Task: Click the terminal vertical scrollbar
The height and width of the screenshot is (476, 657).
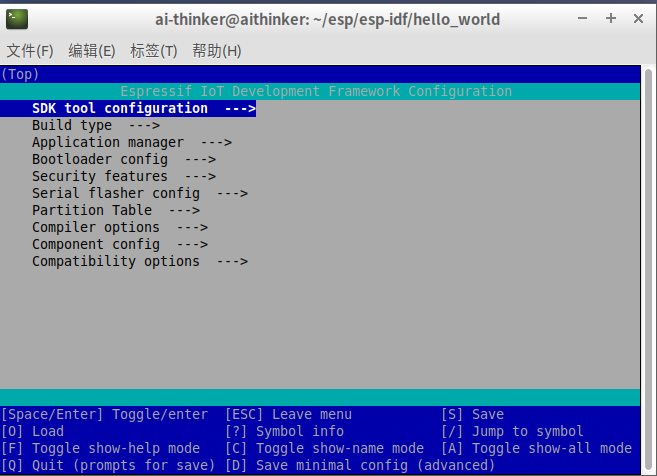Action: [649, 268]
